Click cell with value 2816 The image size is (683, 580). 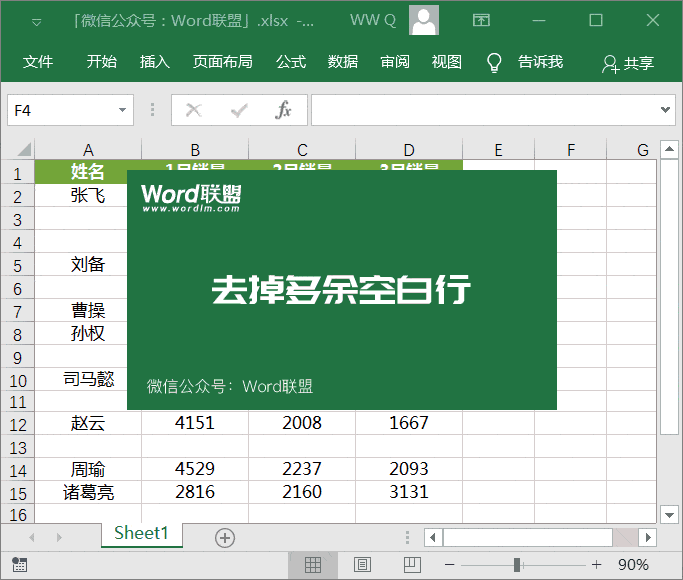click(195, 492)
